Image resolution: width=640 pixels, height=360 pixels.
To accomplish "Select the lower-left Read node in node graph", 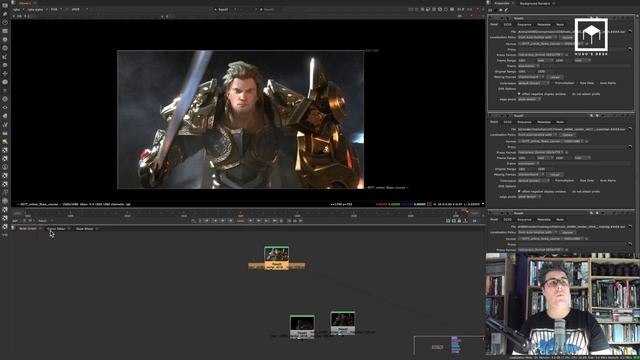I will 302,326.
